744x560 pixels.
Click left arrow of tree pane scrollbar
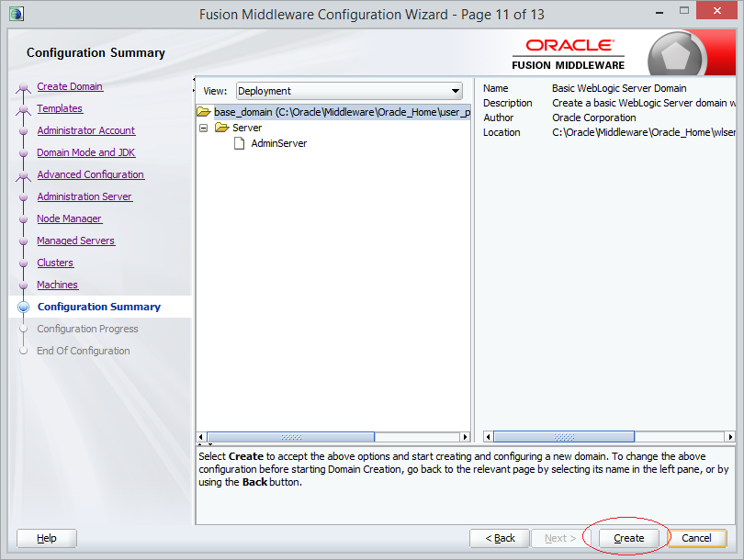pos(201,437)
